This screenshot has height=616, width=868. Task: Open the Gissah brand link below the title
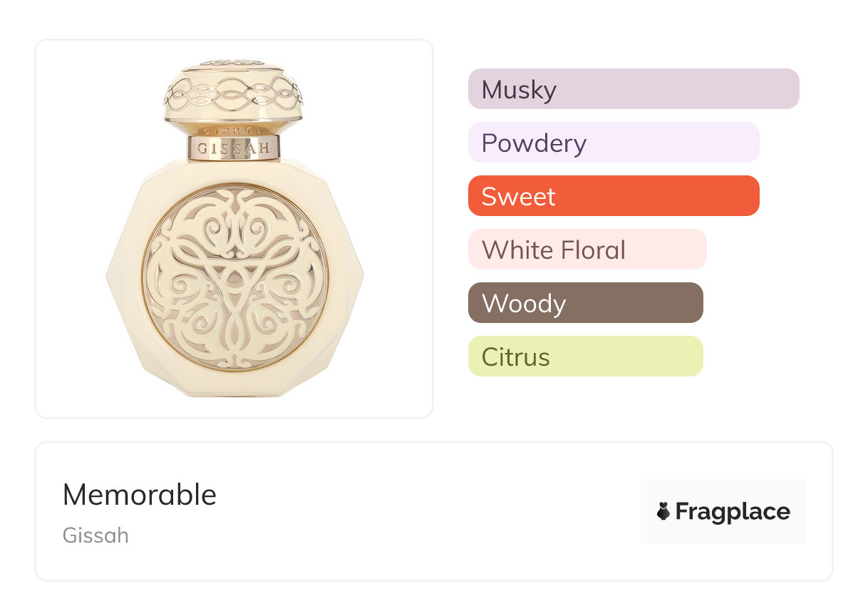pyautogui.click(x=95, y=535)
